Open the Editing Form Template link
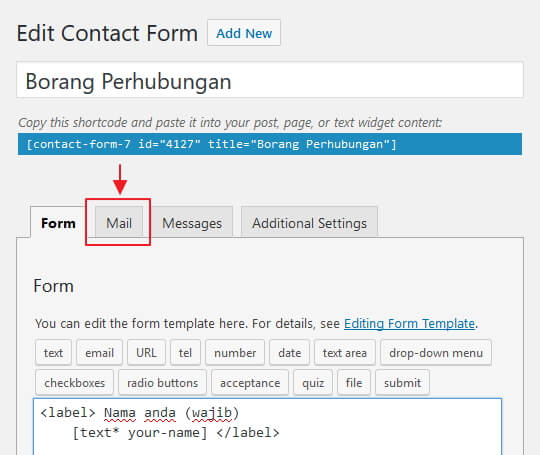Image resolution: width=540 pixels, height=455 pixels. point(409,323)
